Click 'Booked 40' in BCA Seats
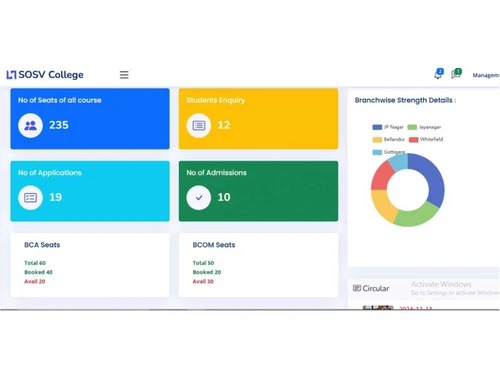Screen dimensions: 500x375 click(38, 272)
